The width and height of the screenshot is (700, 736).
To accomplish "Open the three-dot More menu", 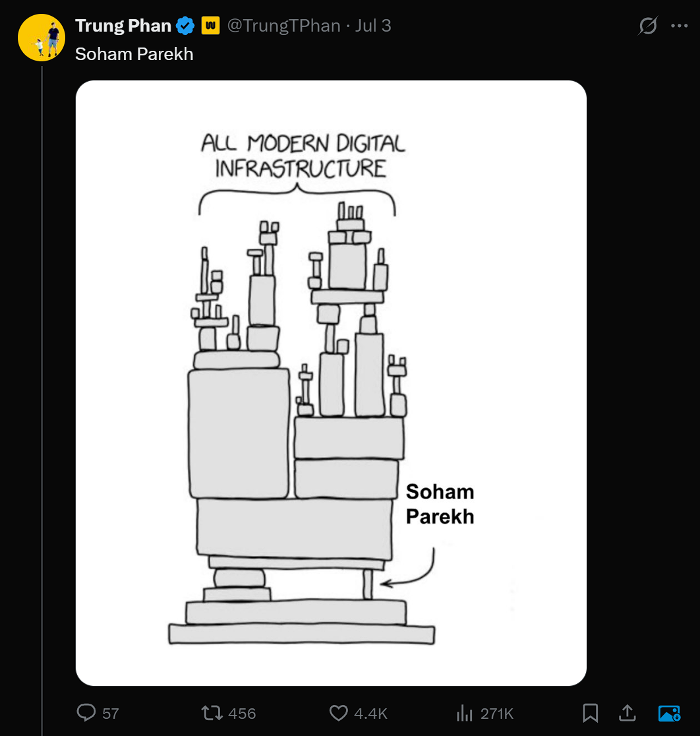I will click(x=679, y=26).
